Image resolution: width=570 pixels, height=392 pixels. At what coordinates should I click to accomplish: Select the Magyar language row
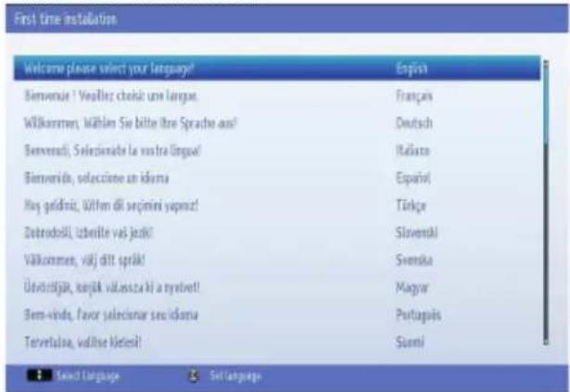(277, 287)
